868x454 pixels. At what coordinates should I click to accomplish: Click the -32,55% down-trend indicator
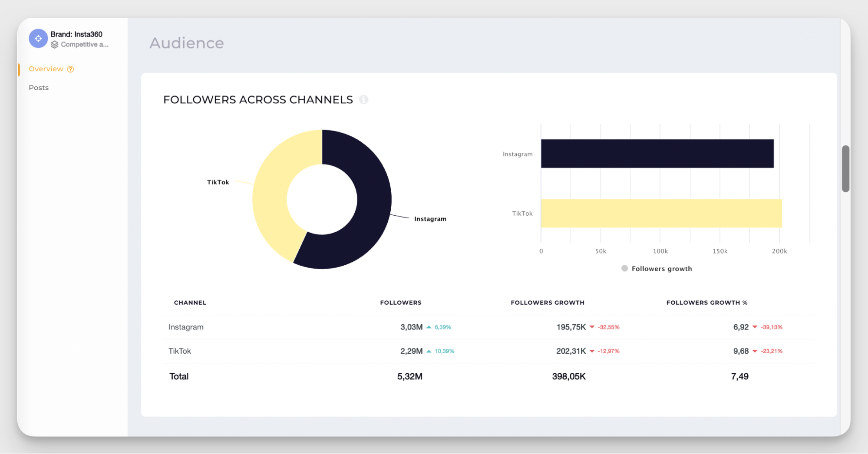click(604, 327)
